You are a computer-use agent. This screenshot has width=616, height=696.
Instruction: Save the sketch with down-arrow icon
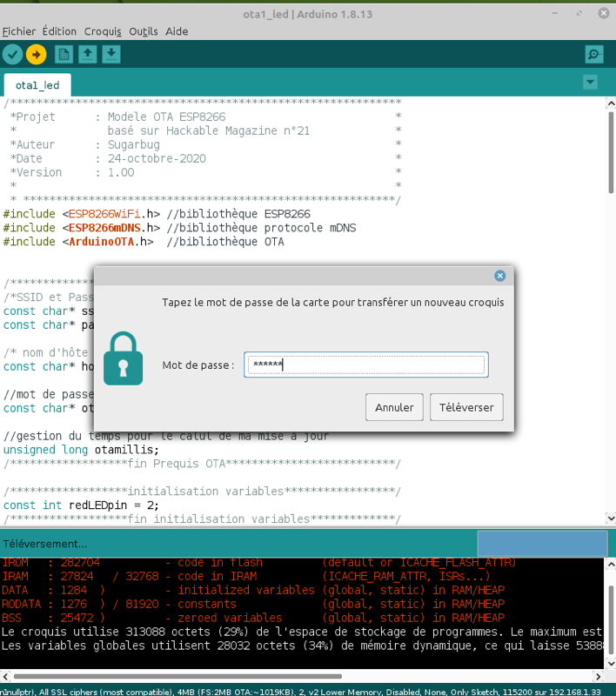(111, 54)
